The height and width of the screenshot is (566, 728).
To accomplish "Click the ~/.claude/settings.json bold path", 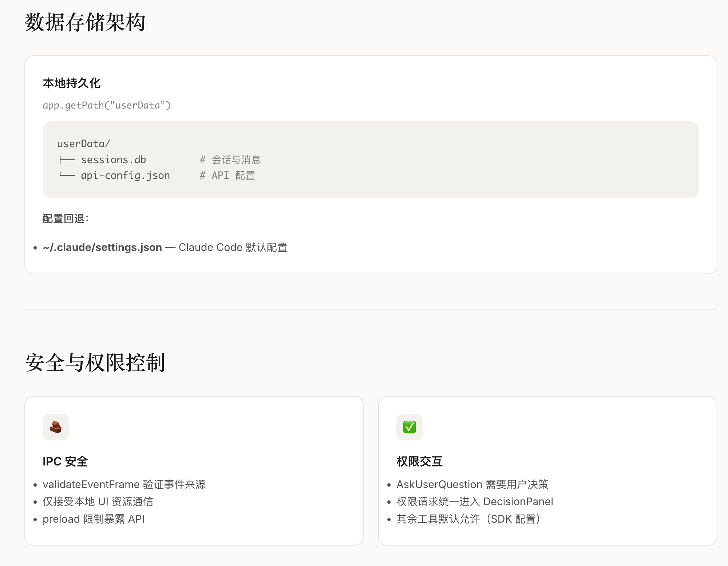I will pyautogui.click(x=102, y=247).
